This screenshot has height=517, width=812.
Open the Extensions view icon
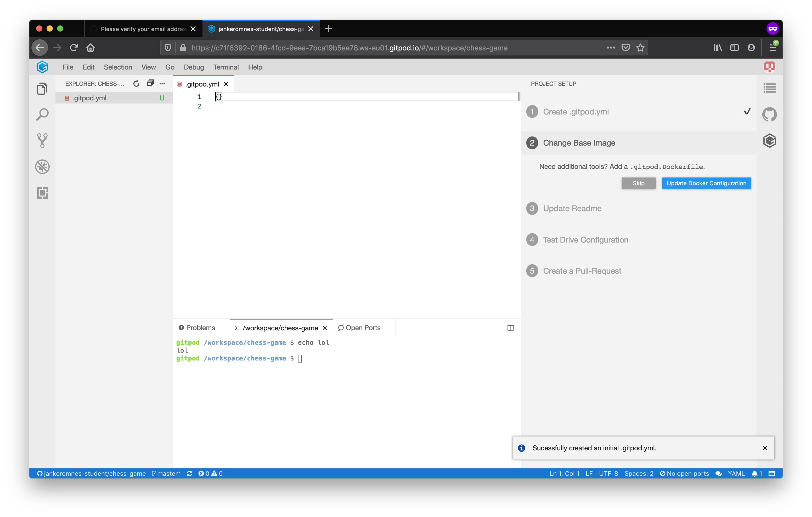point(42,193)
